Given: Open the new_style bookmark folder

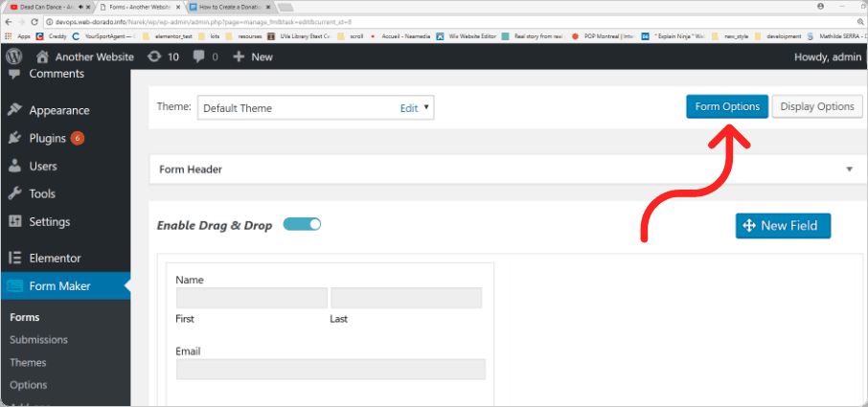Looking at the screenshot, I should tap(731, 36).
